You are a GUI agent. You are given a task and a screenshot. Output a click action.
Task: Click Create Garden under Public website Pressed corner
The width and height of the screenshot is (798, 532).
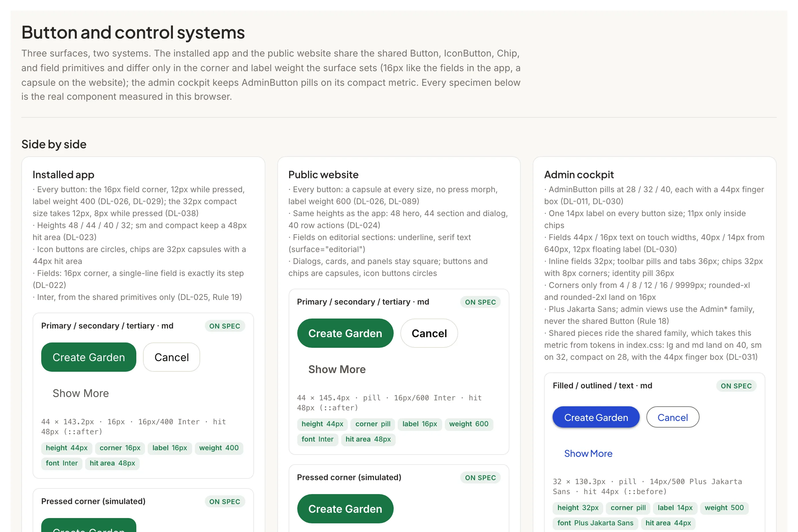point(345,509)
